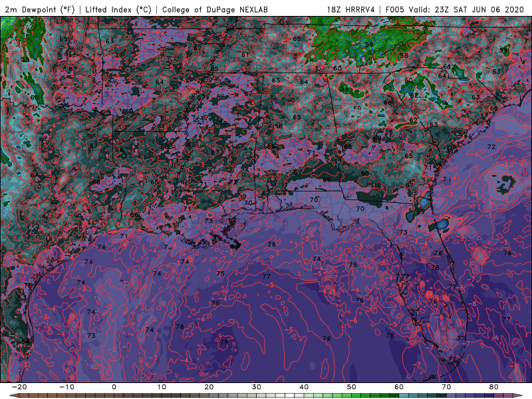Click the "10" label on the color scale
Screen dimensions: 532x399
pos(162,387)
